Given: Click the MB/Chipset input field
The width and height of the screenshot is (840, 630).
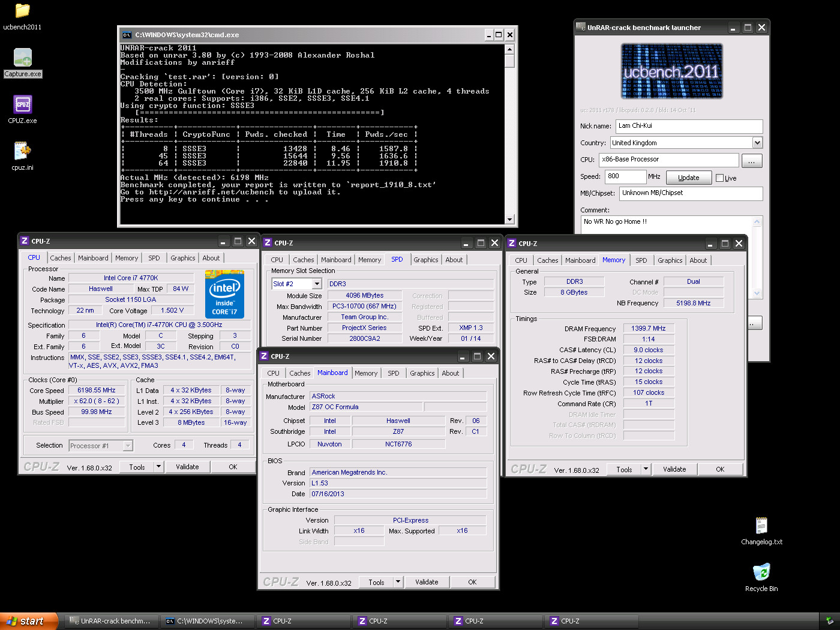Looking at the screenshot, I should (691, 193).
